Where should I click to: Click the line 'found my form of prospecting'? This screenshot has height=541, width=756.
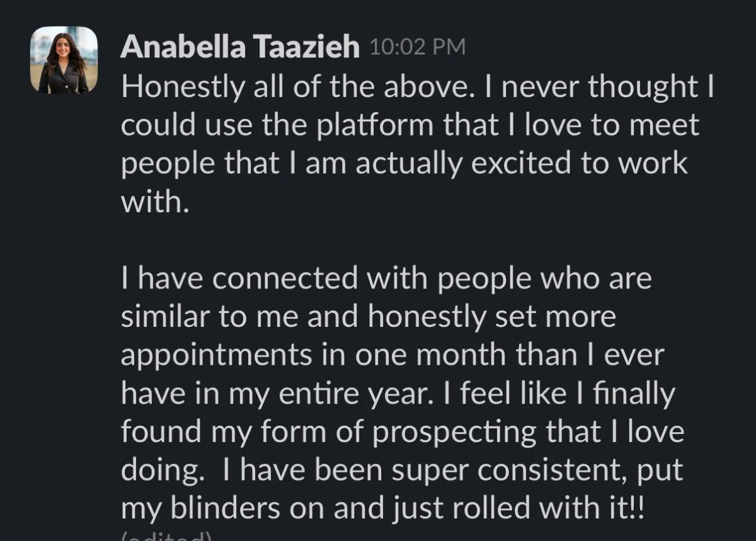(x=402, y=432)
